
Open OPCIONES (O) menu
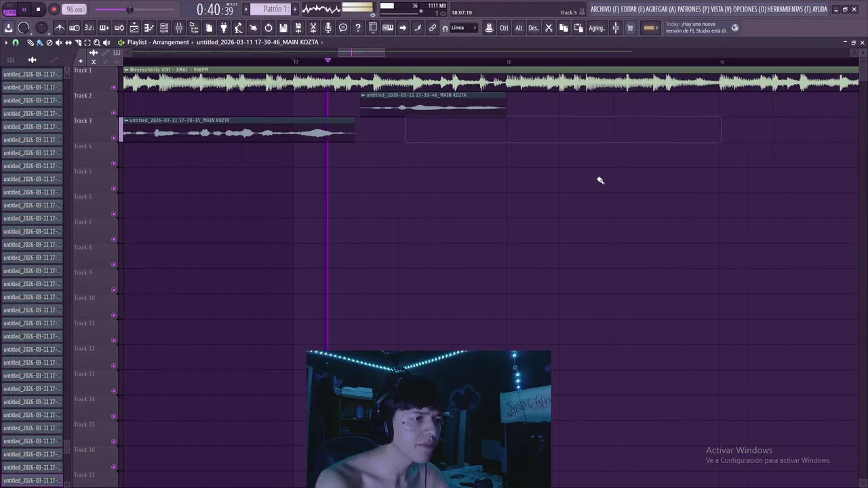coord(749,9)
